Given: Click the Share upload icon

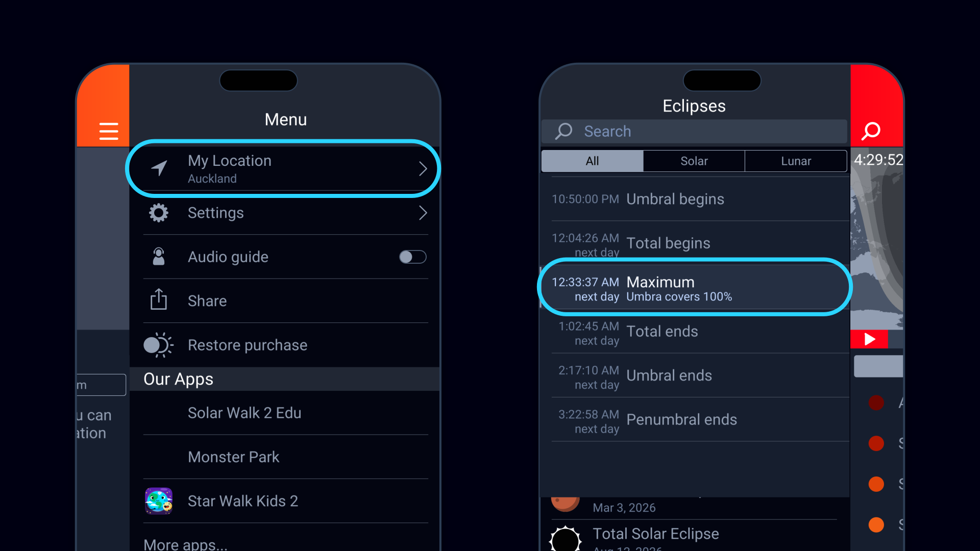Looking at the screenshot, I should (159, 300).
